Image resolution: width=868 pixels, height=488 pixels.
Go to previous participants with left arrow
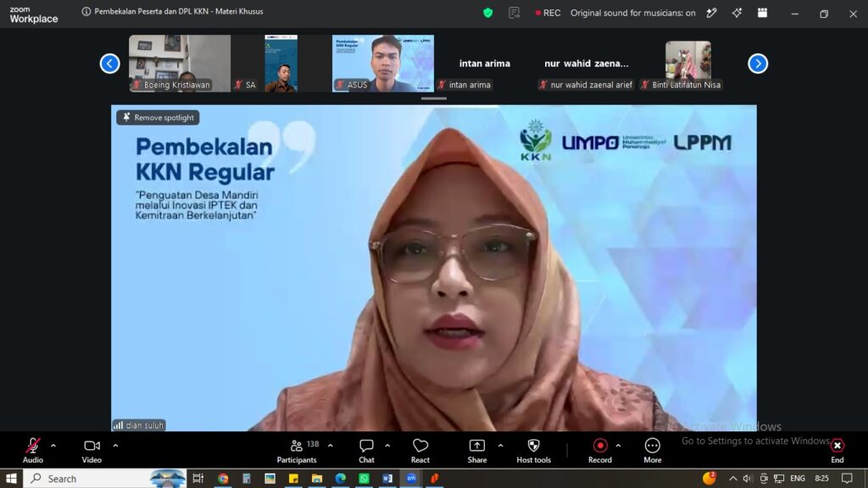[109, 64]
